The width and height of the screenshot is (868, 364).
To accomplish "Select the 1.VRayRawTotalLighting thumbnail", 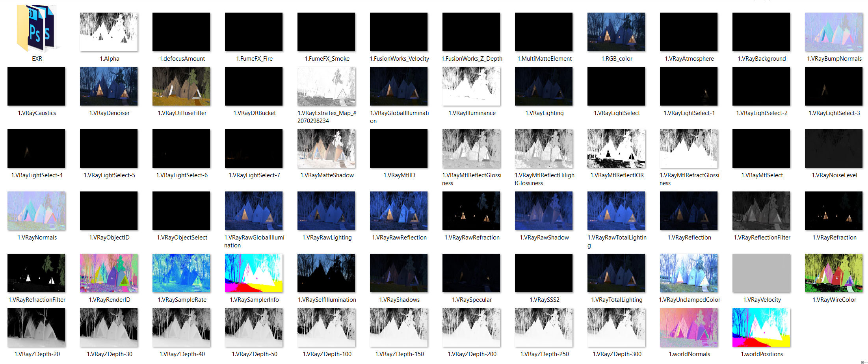I will click(x=616, y=211).
